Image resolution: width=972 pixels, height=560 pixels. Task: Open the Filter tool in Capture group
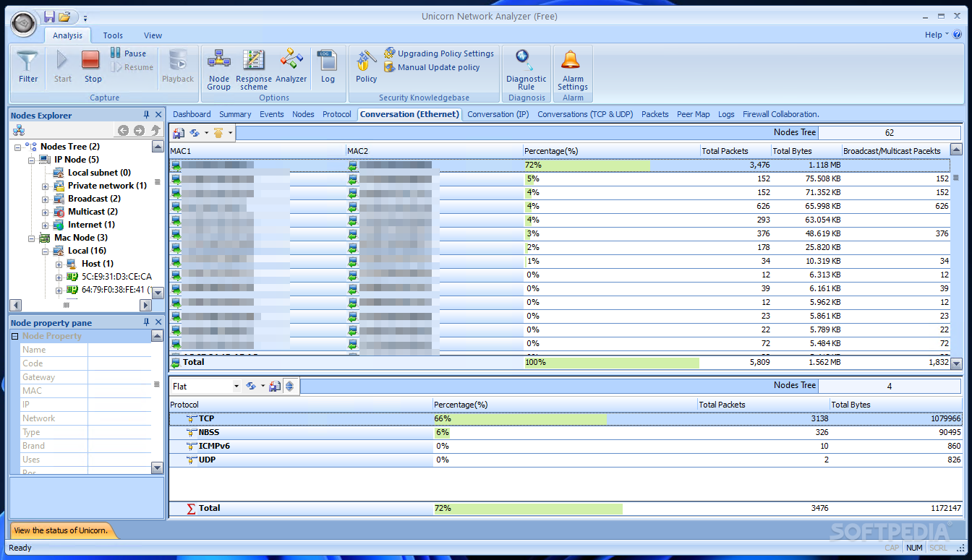pyautogui.click(x=28, y=67)
